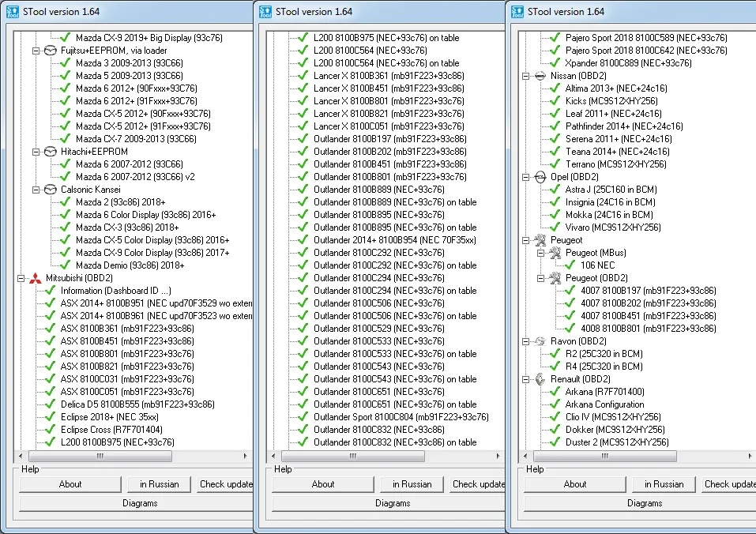Open Diagrams in the right window
This screenshot has width=756, height=534.
[640, 503]
